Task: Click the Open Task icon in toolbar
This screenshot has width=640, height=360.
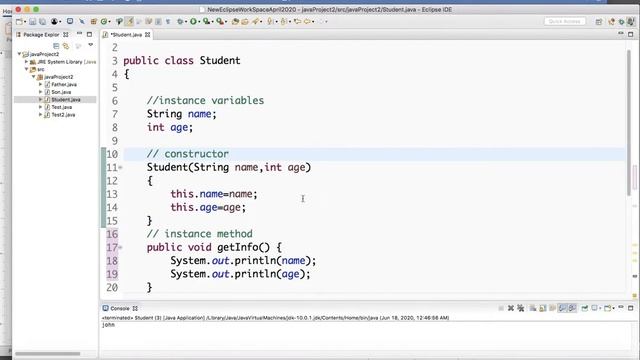Action: pyautogui.click(x=245, y=21)
